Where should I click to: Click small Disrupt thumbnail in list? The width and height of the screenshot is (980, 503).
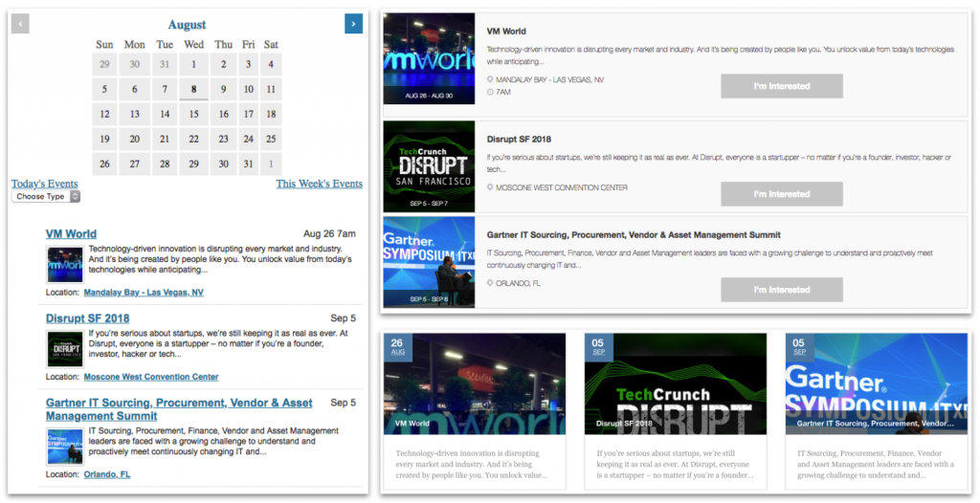coord(66,349)
